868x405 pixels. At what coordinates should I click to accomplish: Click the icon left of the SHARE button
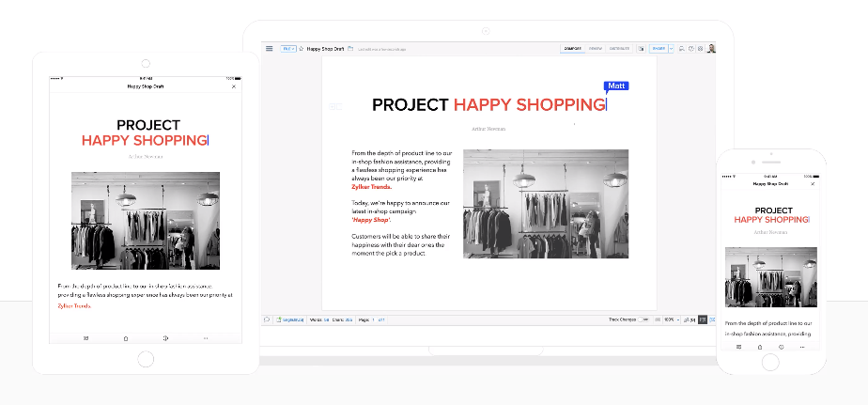tap(641, 49)
